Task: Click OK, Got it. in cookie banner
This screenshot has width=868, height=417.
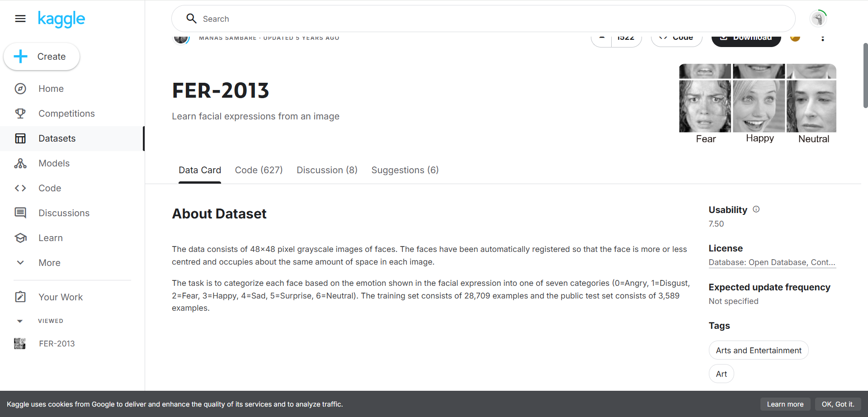Action: click(838, 404)
